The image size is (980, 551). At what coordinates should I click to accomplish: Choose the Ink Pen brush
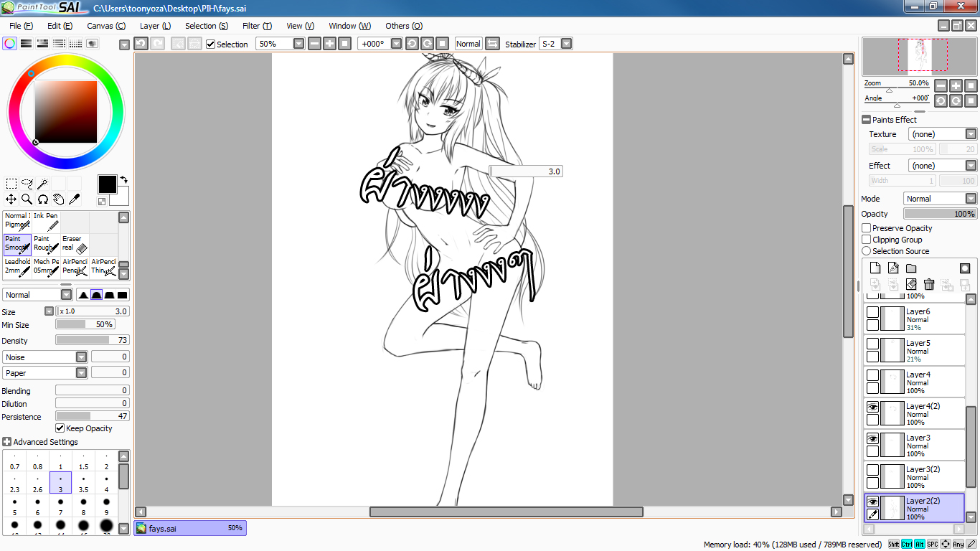tap(46, 222)
